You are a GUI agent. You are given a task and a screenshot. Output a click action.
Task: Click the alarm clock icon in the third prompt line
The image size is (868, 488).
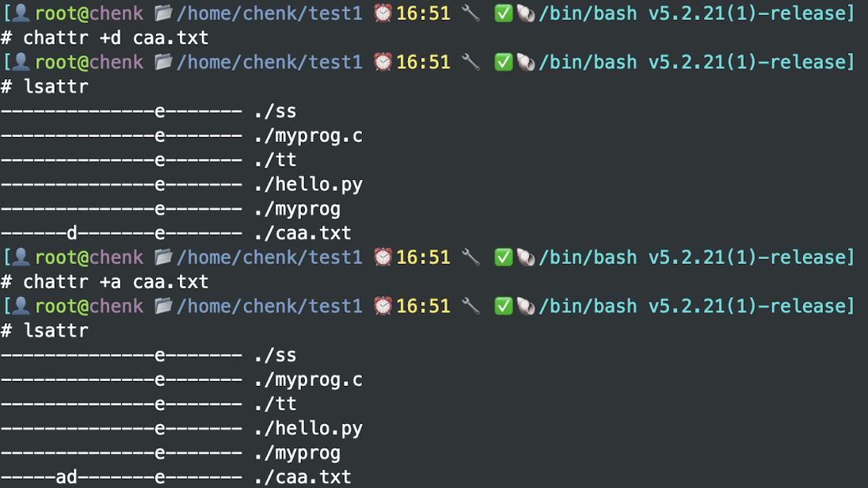(383, 257)
